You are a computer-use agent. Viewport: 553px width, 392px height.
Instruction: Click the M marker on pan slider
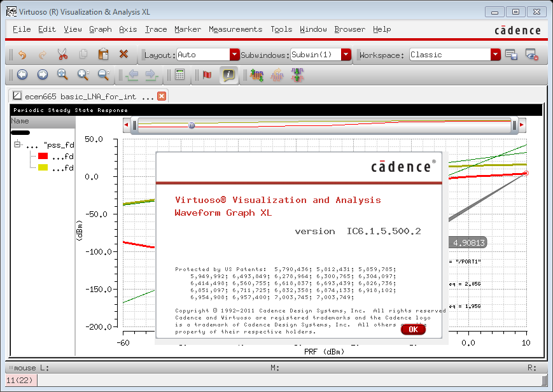coord(191,125)
